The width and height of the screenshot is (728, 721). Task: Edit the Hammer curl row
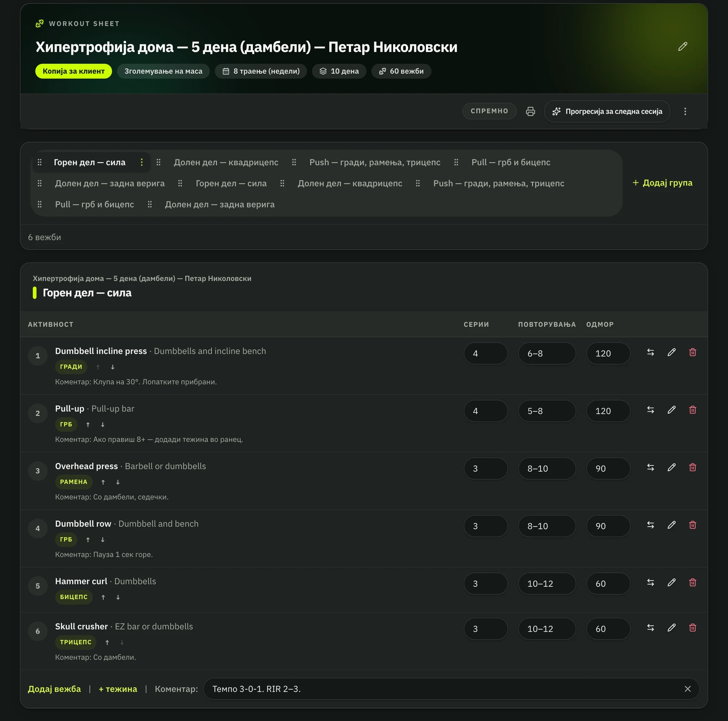point(672,583)
